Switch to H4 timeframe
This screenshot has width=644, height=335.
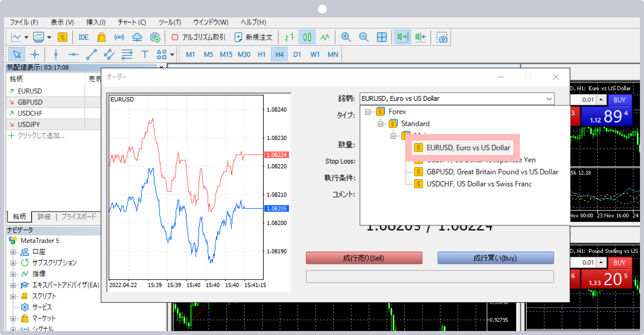279,54
